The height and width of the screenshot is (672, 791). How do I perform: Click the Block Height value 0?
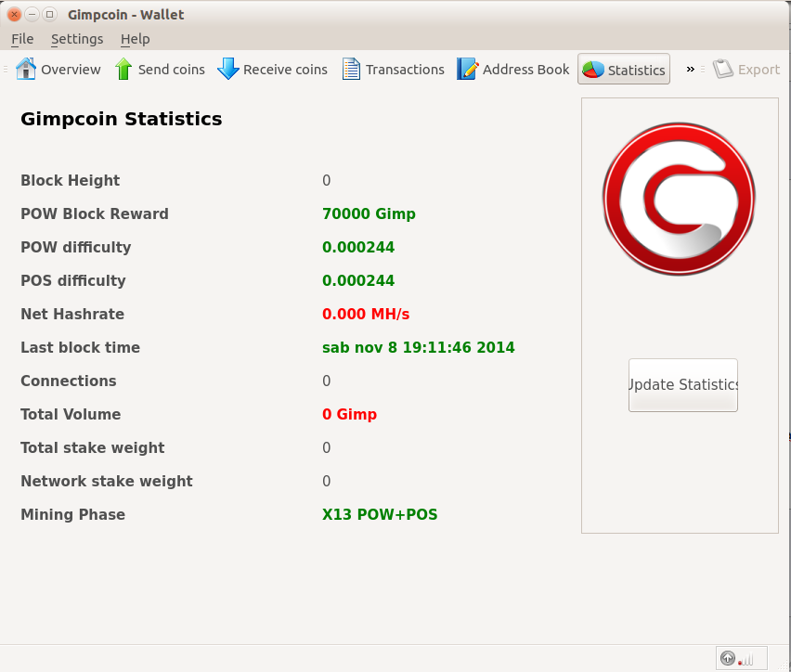(327, 180)
